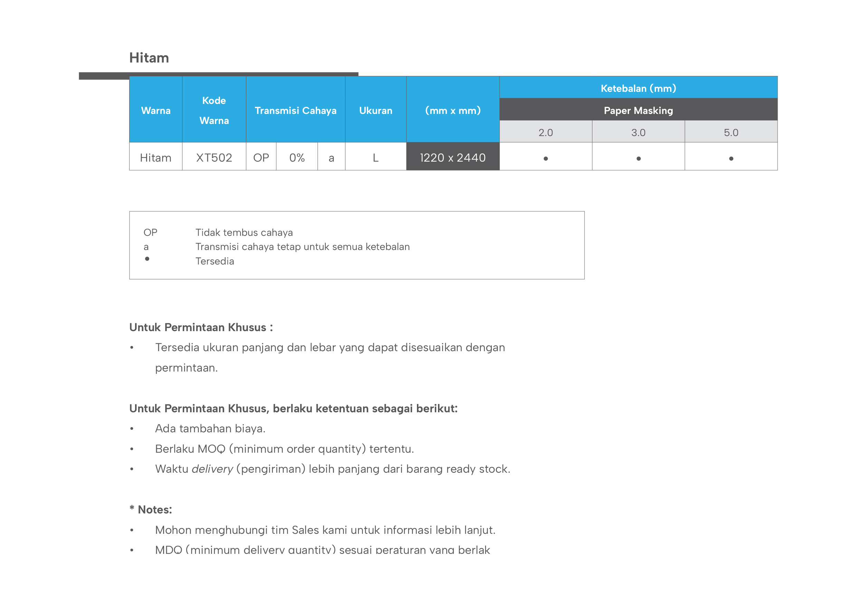Select the '5.0' thickness cell
The width and height of the screenshot is (857, 616).
pos(731,132)
